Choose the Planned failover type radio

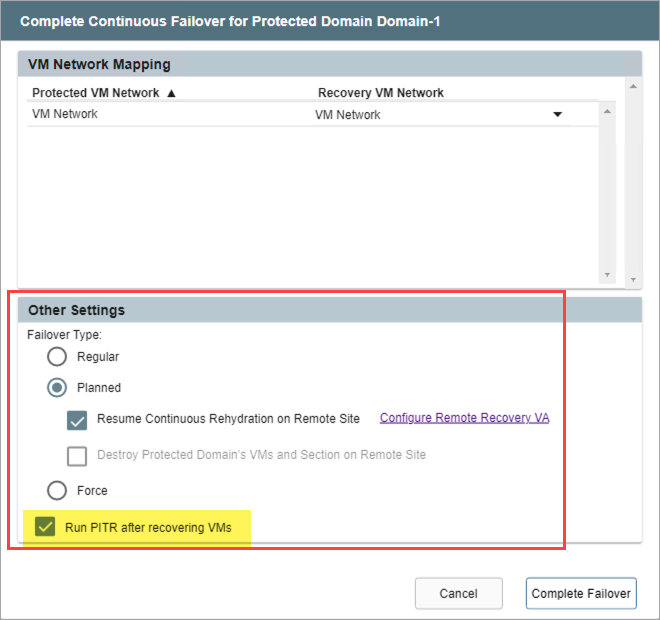pyautogui.click(x=57, y=388)
